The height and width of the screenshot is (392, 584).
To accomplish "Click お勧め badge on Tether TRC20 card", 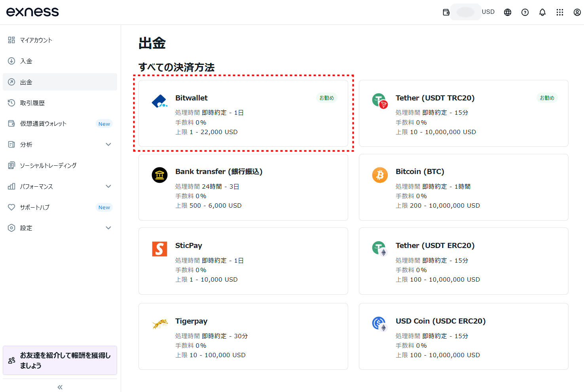I will pos(547,98).
